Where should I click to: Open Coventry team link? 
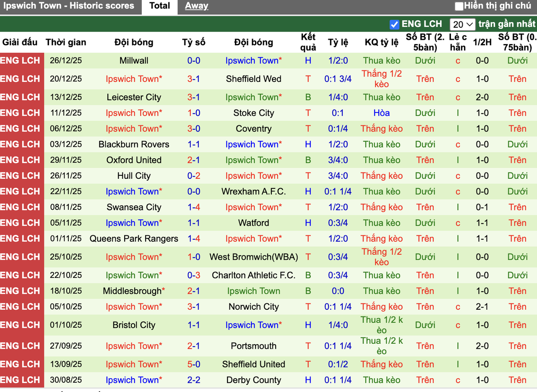click(254, 129)
